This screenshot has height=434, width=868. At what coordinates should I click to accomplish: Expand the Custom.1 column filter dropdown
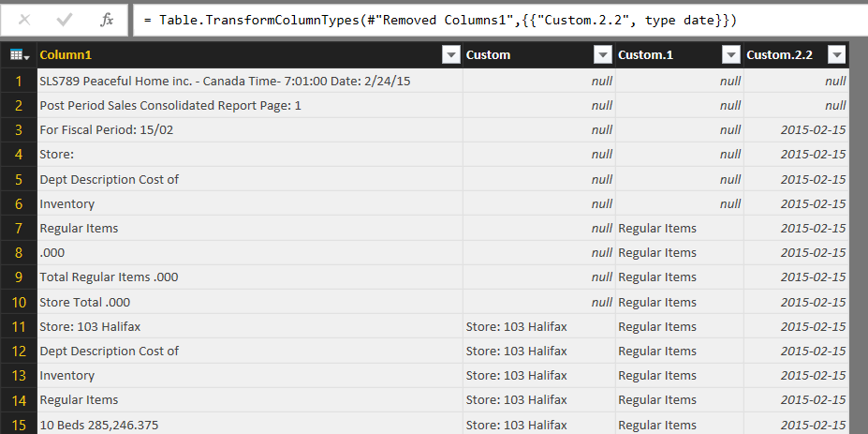click(x=731, y=55)
